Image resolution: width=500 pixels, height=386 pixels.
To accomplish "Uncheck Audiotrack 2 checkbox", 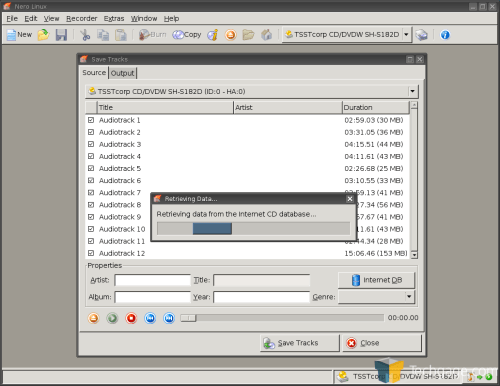I will point(91,132).
